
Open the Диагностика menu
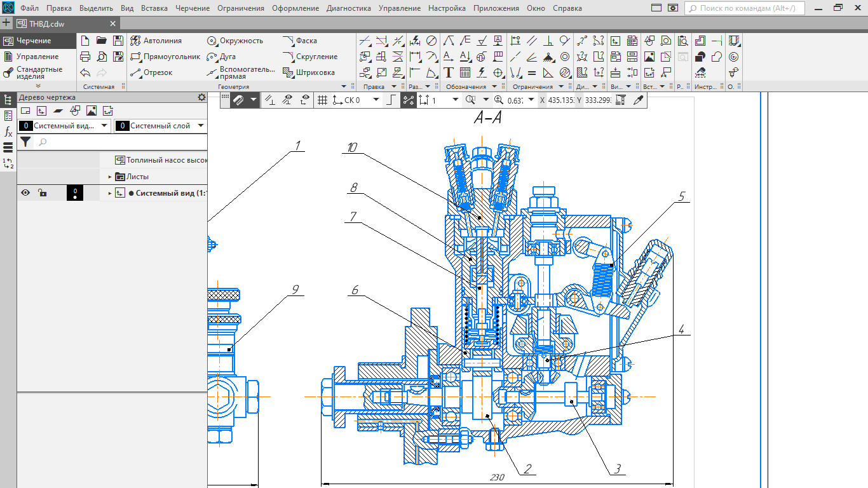coord(348,8)
